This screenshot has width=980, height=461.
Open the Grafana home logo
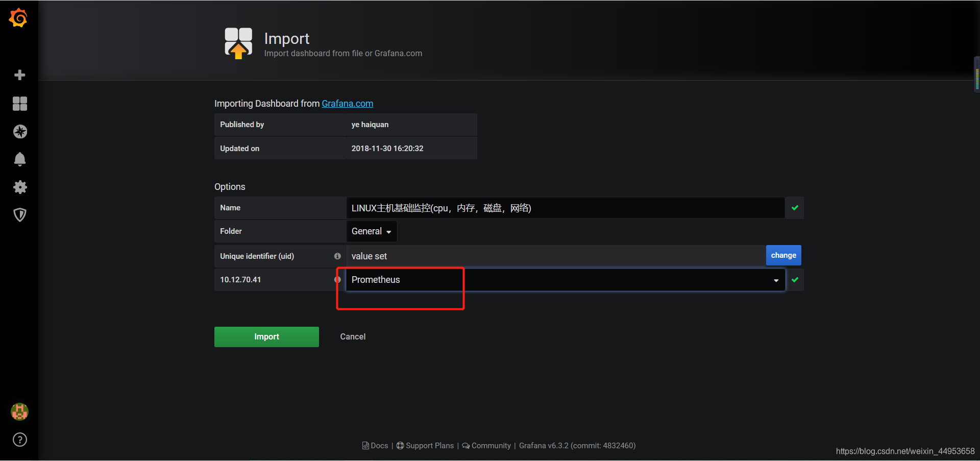[18, 17]
